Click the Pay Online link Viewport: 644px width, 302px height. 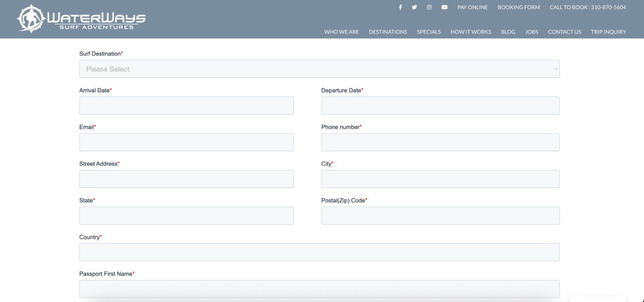[472, 8]
